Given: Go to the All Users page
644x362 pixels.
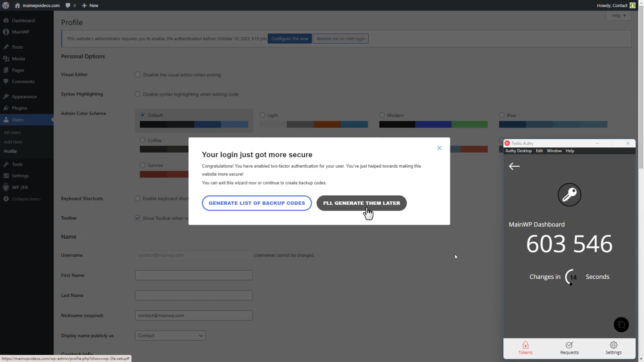Looking at the screenshot, I should pos(12,132).
